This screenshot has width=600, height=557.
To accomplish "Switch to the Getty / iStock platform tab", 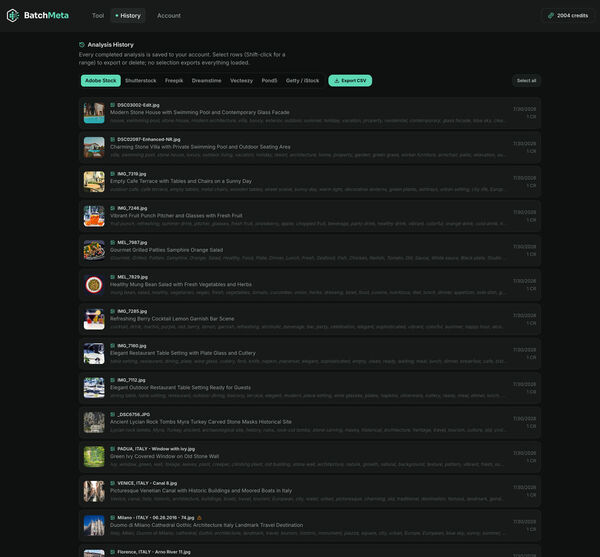I will tap(302, 81).
